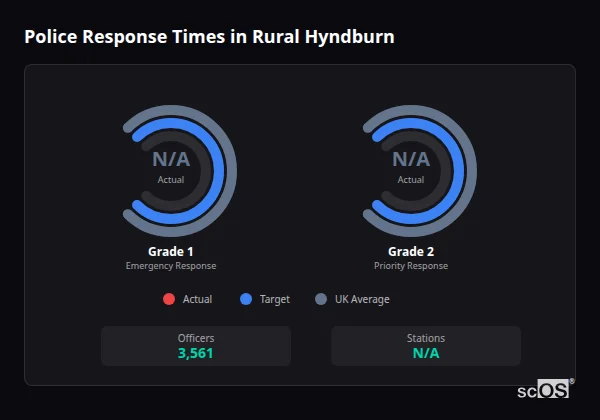Open the Officers stat card
The width and height of the screenshot is (600, 420).
196,346
